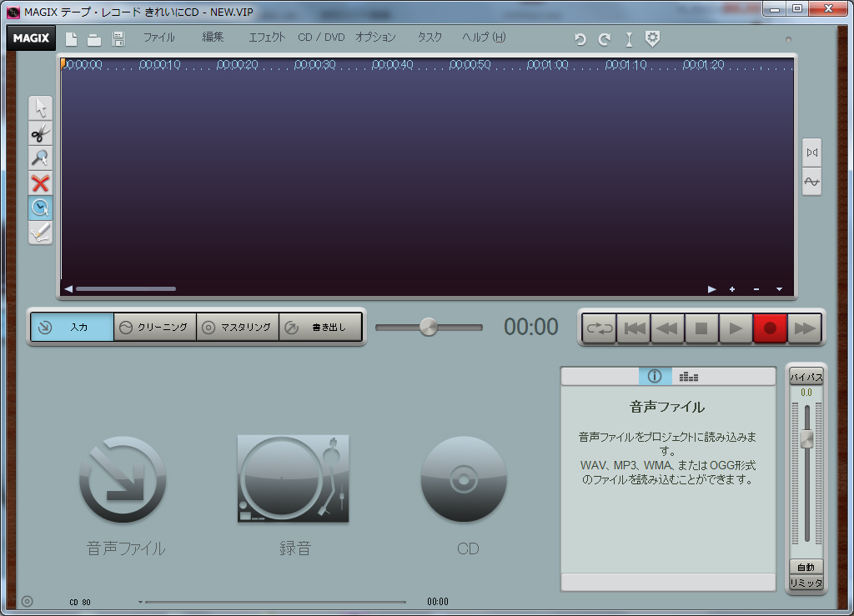Click the 0.0 volume value readout
Viewport: 854px width, 616px height.
pos(806,393)
